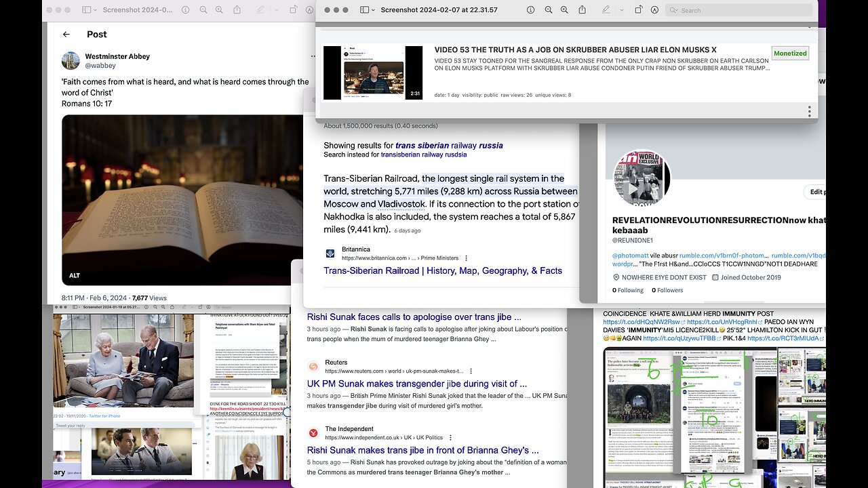Open Reuters result three-dot menu
The image size is (868, 488).
click(470, 371)
